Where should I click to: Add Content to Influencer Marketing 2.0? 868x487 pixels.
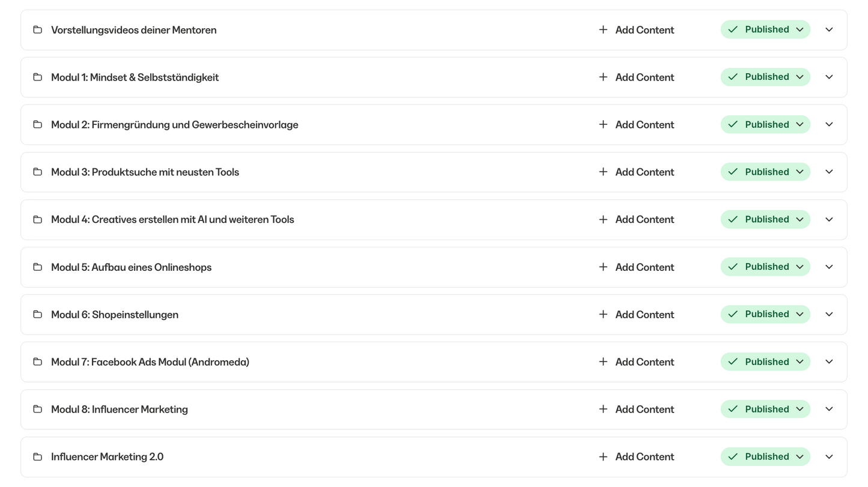click(637, 456)
